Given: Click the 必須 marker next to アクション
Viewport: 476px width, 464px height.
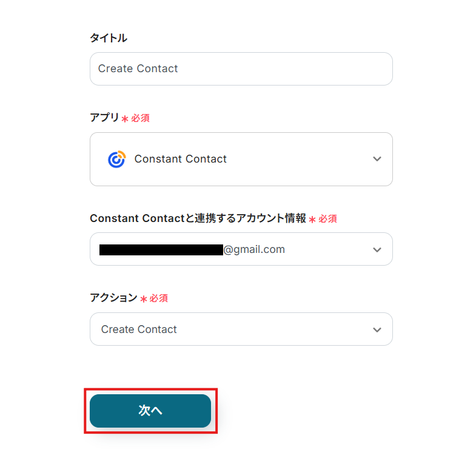Looking at the screenshot, I should [159, 298].
